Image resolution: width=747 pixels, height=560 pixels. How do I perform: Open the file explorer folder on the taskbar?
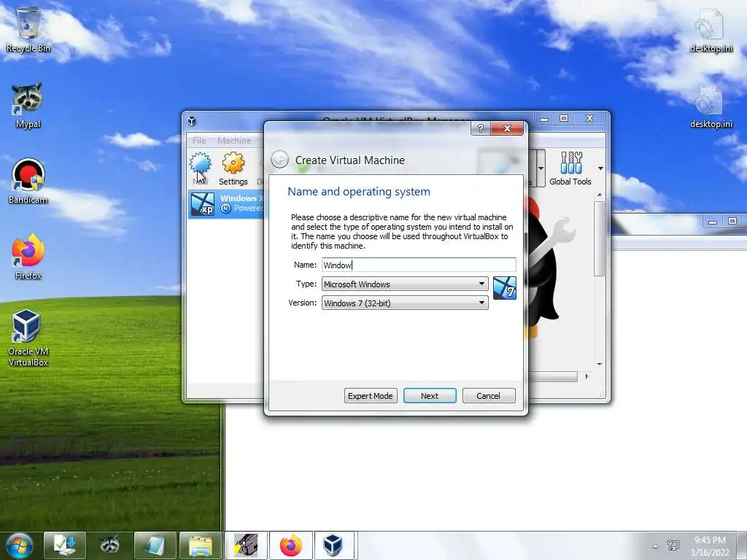pyautogui.click(x=201, y=545)
